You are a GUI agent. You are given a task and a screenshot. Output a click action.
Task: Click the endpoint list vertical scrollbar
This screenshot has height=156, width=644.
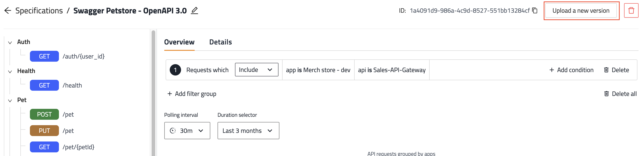pyautogui.click(x=153, y=93)
